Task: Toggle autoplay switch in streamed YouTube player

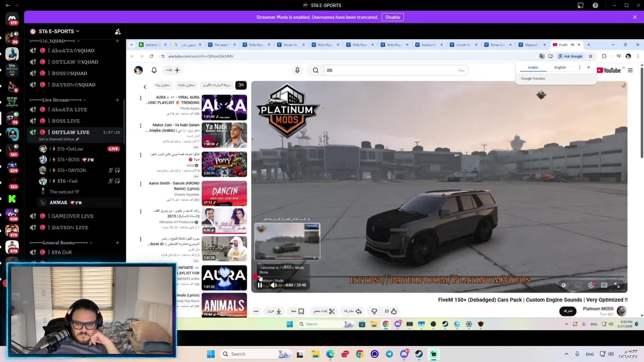Action: (x=563, y=285)
